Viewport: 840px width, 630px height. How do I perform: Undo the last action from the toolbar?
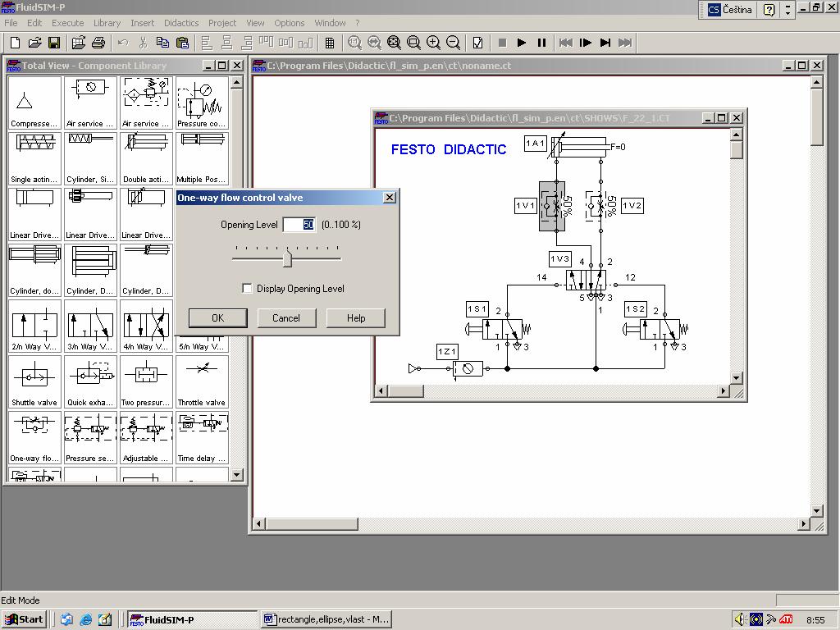click(x=123, y=43)
